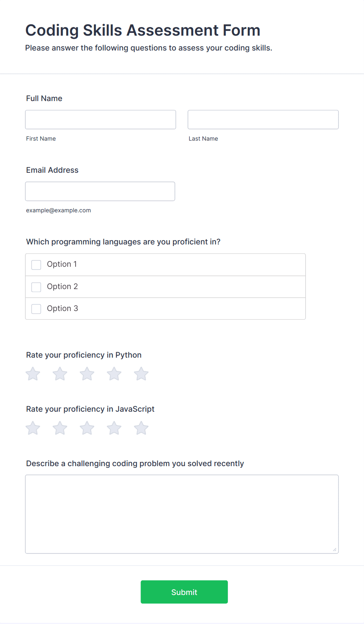Choose fourth star in JavaScript rating
This screenshot has height=624, width=364.
(114, 428)
